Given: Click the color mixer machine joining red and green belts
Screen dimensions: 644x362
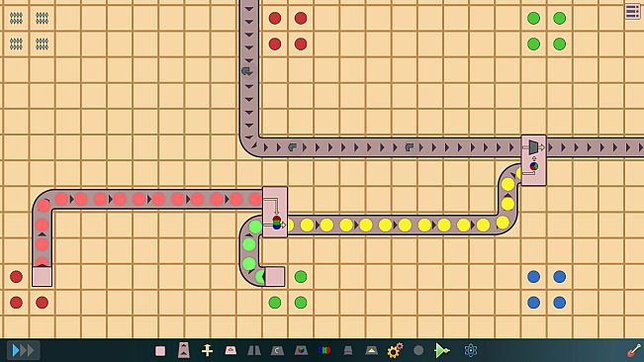Looking at the screenshot, I should (275, 213).
